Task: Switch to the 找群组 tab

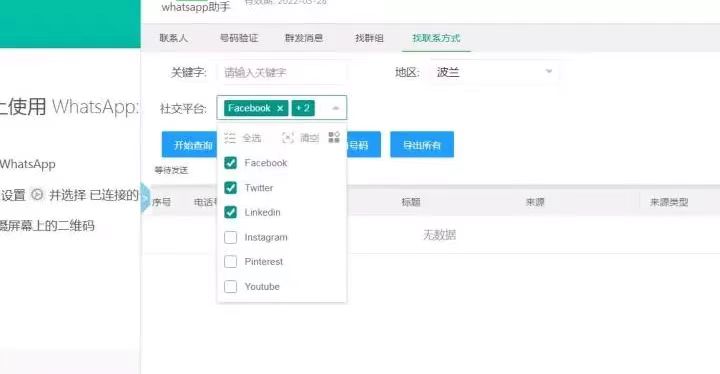Action: (x=369, y=38)
